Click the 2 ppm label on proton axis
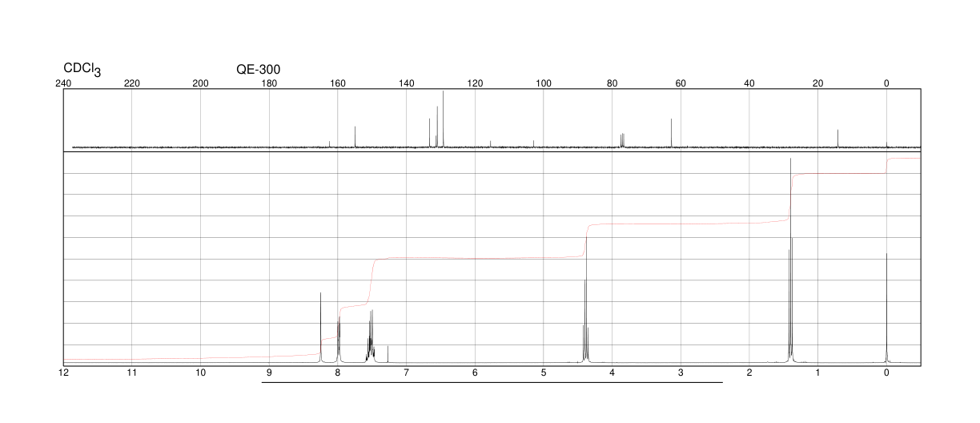 pyautogui.click(x=749, y=373)
